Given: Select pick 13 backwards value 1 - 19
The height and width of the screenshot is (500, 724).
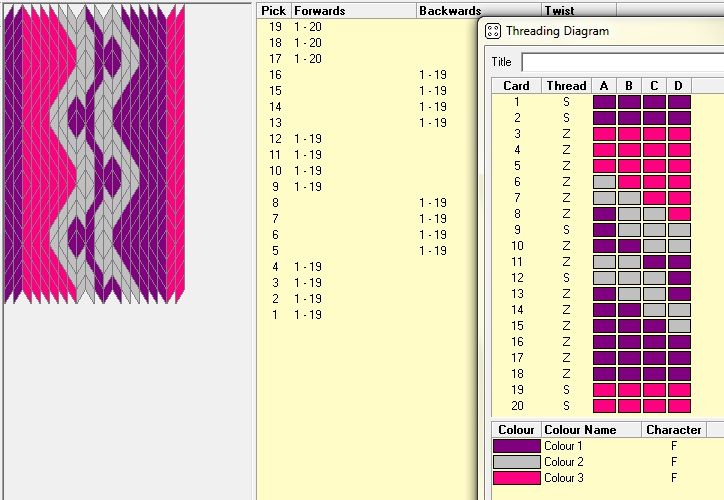Looking at the screenshot, I should 433,123.
